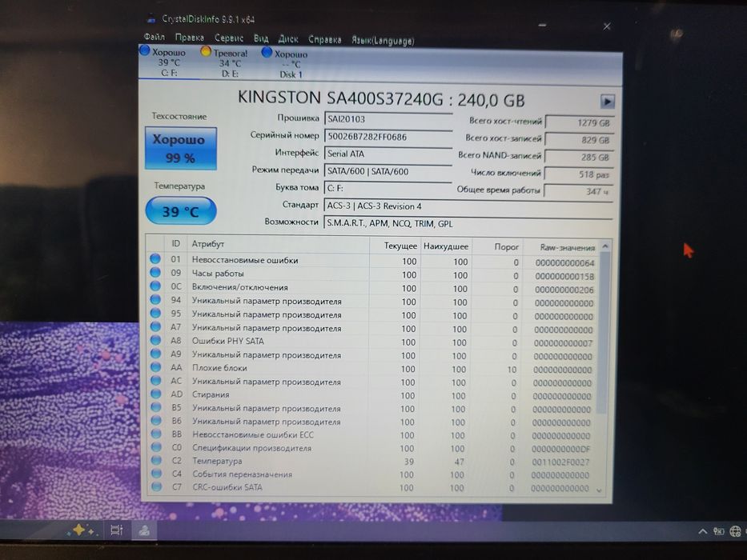Click the Возможности field S.M.A.R.T., APM
747x560 pixels.
point(468,223)
